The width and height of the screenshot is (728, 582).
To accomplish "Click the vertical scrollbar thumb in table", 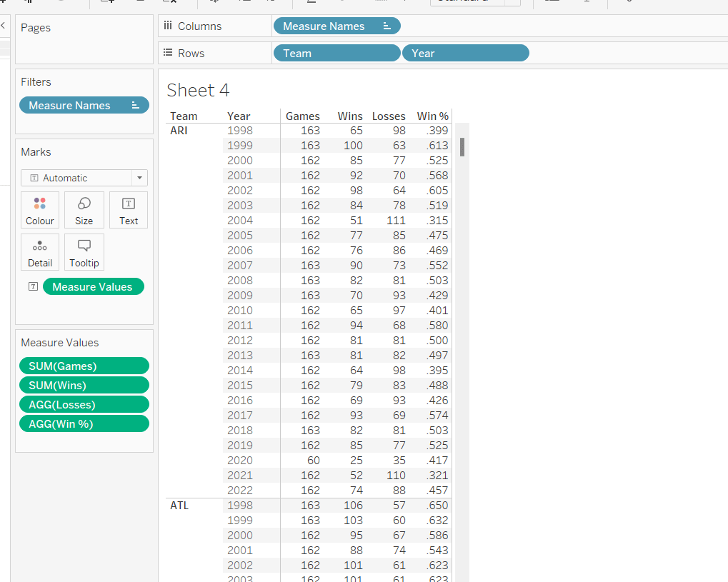I will point(462,147).
